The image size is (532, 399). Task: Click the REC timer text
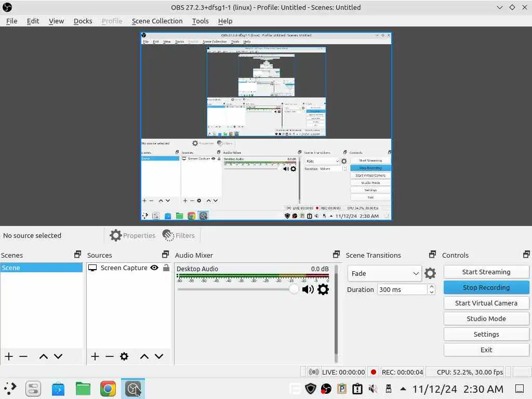(403, 372)
